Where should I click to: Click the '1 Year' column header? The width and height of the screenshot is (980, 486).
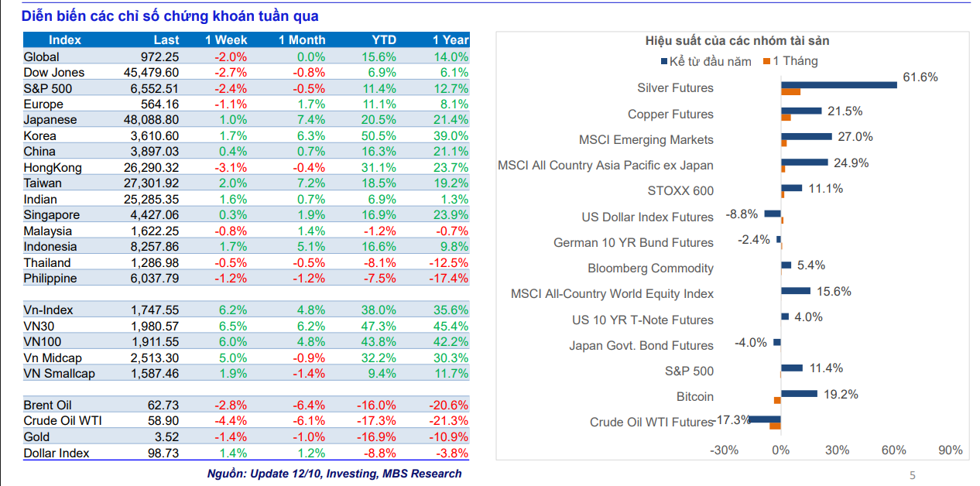pyautogui.click(x=451, y=40)
